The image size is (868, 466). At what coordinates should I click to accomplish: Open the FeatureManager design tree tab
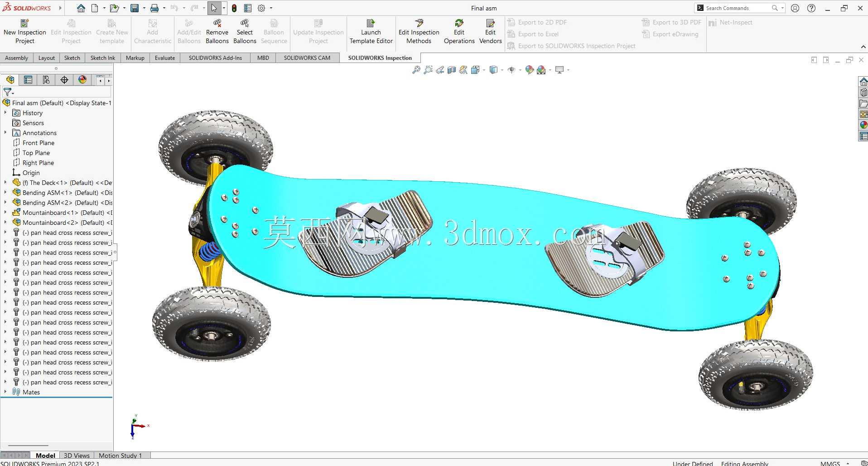click(x=10, y=80)
